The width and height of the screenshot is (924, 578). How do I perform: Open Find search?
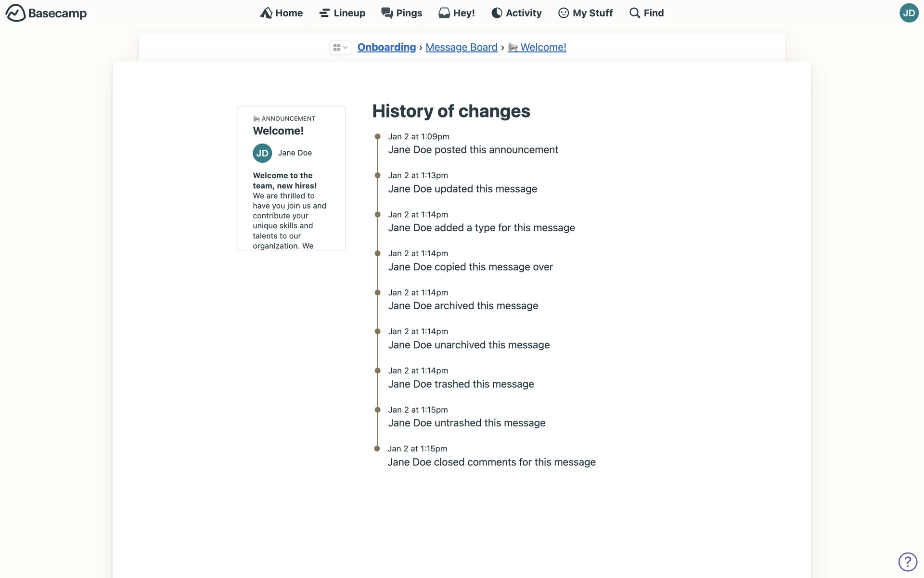pos(646,13)
